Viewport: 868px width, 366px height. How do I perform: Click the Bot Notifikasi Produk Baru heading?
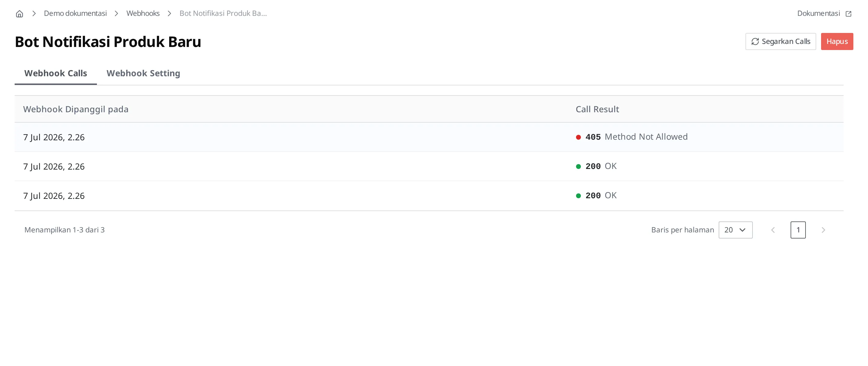(108, 42)
